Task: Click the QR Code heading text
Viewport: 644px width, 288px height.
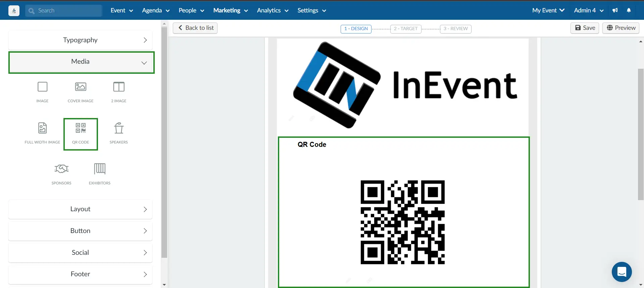Action: tap(312, 145)
